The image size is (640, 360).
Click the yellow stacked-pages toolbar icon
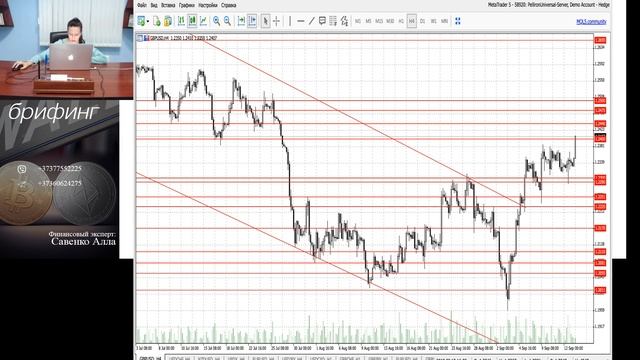168,21
